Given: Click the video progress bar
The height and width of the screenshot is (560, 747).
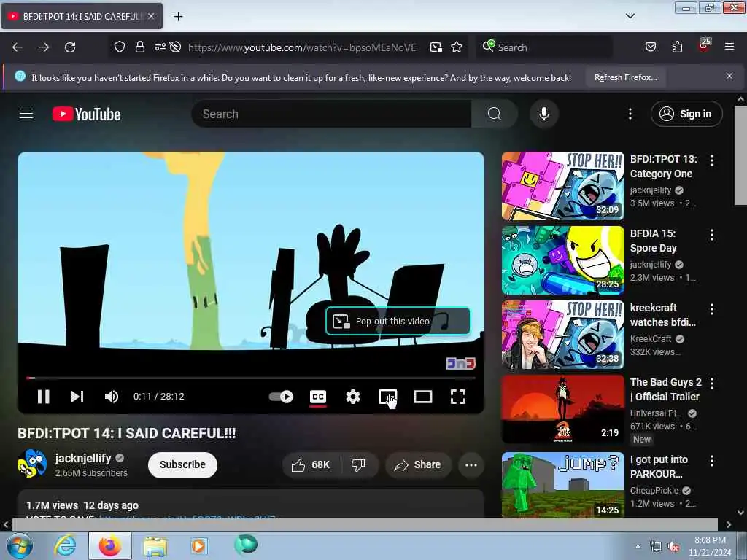Looking at the screenshot, I should [x=251, y=378].
